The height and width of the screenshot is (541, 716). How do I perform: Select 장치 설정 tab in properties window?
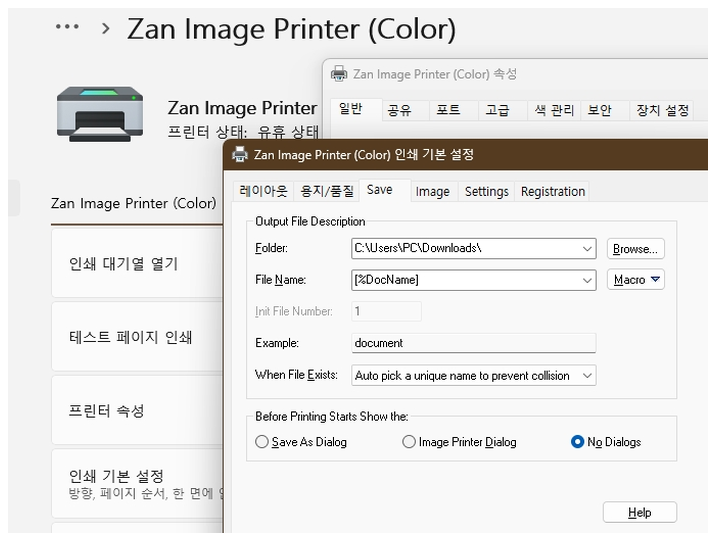[x=663, y=110]
